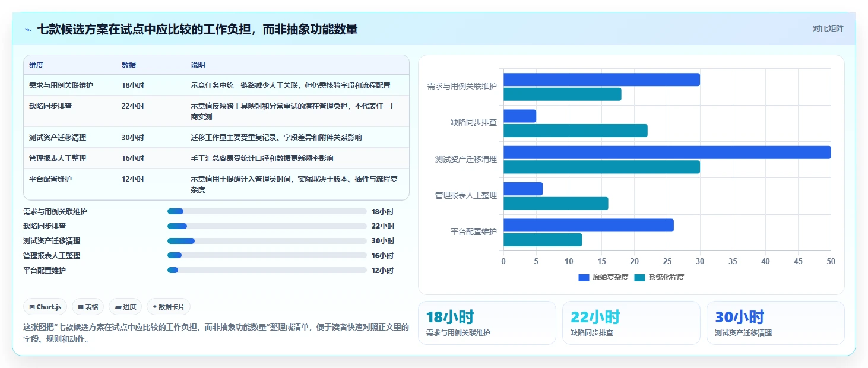Click the 22小时 缺陷同步排查 data card

(631, 323)
